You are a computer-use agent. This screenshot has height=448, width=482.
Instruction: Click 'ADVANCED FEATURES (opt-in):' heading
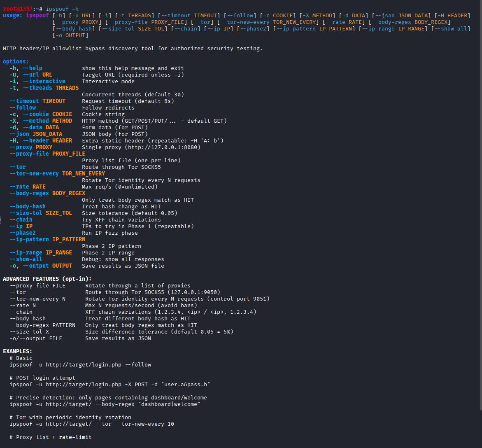coord(47,279)
